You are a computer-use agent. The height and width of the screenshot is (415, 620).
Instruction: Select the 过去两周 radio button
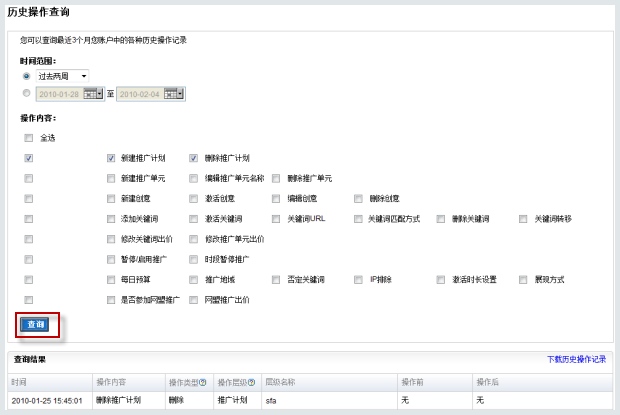26,76
